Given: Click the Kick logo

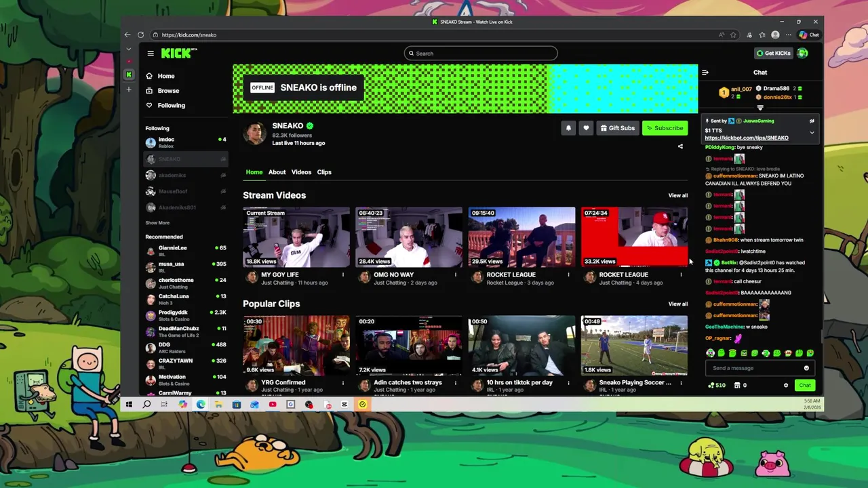Looking at the screenshot, I should [x=178, y=53].
